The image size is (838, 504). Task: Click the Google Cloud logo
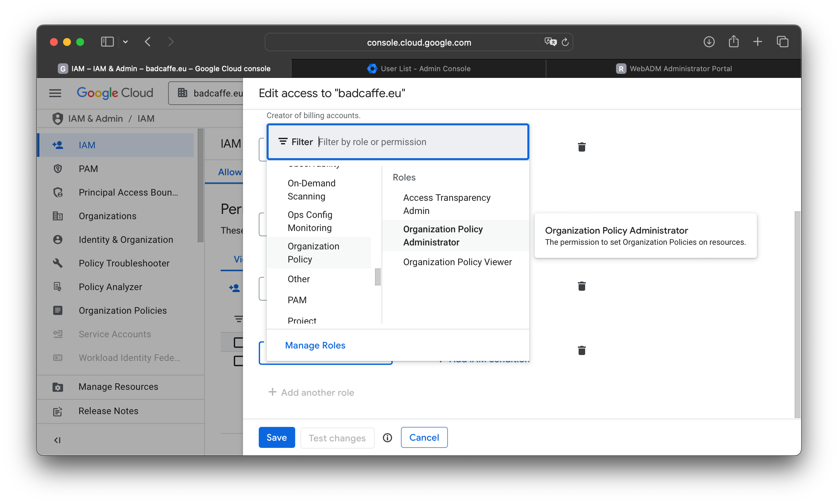click(x=115, y=93)
